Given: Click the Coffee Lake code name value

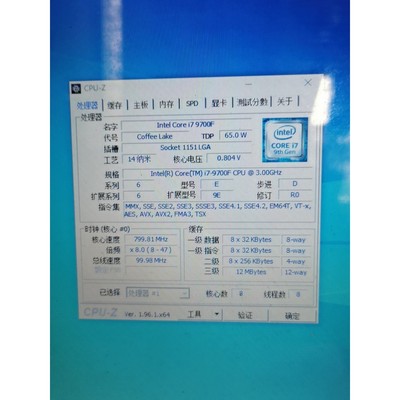Looking at the screenshot, I should point(155,137).
